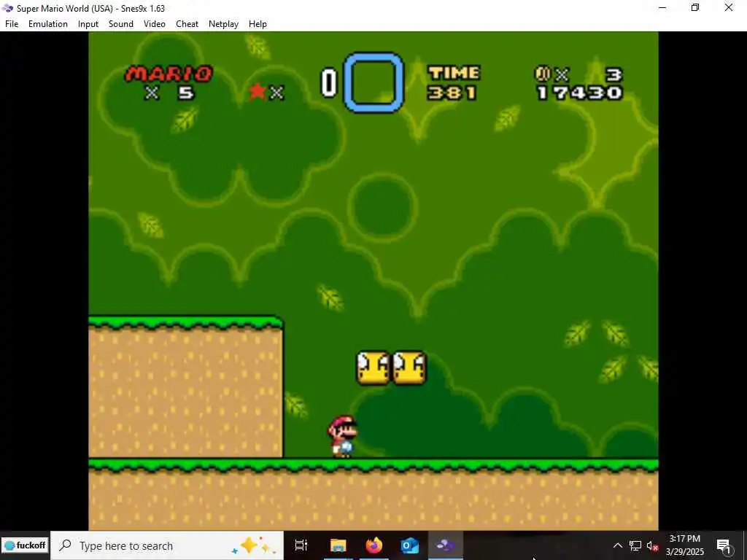
Task: Click the blue reserve item box
Action: [x=373, y=82]
